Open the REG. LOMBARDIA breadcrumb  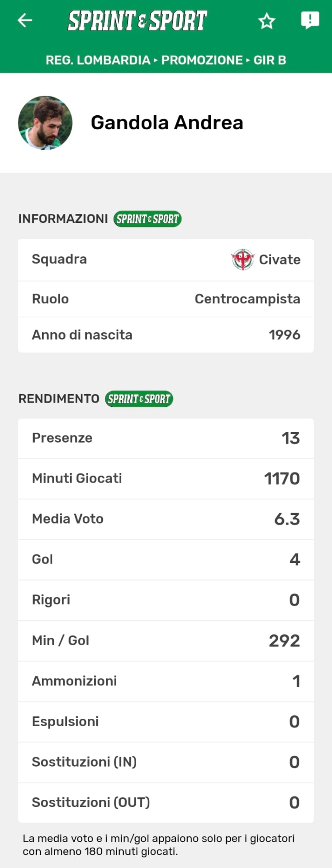click(98, 60)
